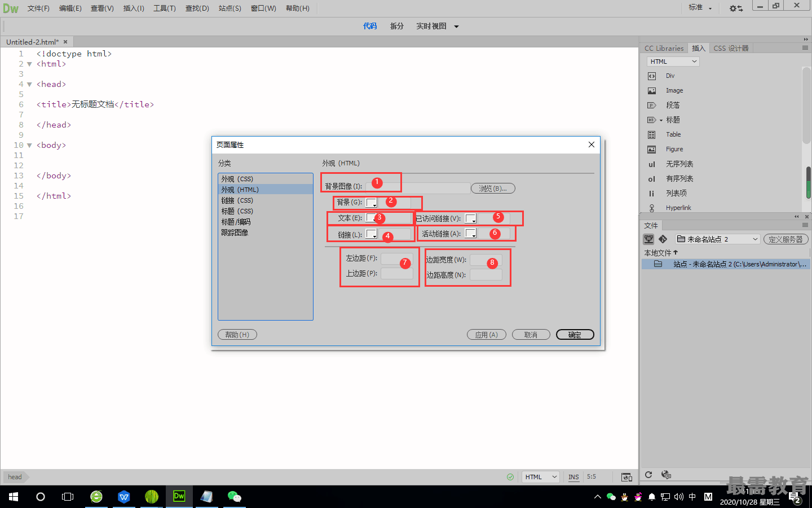Click the background image path field
The height and width of the screenshot is (508, 812).
tap(417, 188)
